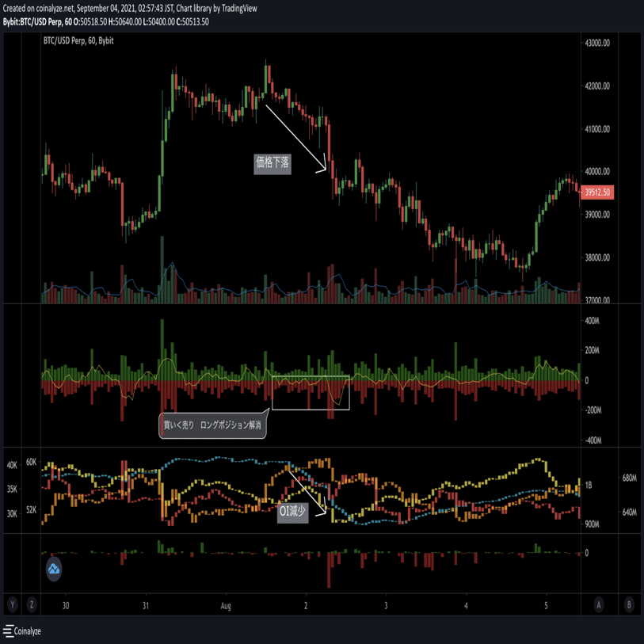The image size is (644, 644).
Task: Click the 42000.00 price axis label
Action: point(597,86)
